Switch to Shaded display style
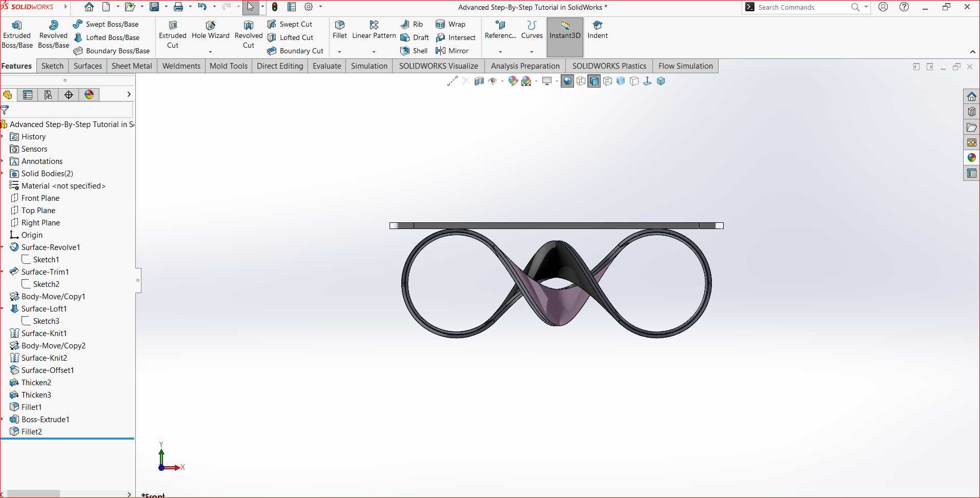980x498 pixels. [x=621, y=81]
